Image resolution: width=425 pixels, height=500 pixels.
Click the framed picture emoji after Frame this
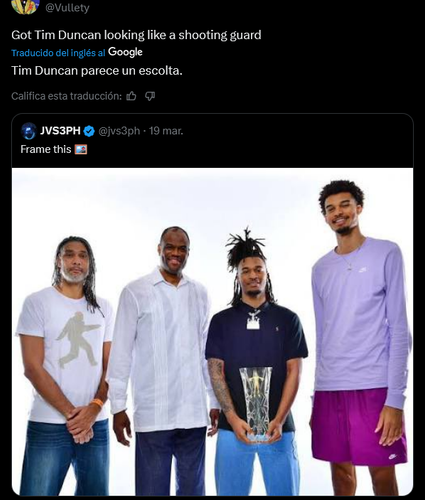pyautogui.click(x=81, y=149)
